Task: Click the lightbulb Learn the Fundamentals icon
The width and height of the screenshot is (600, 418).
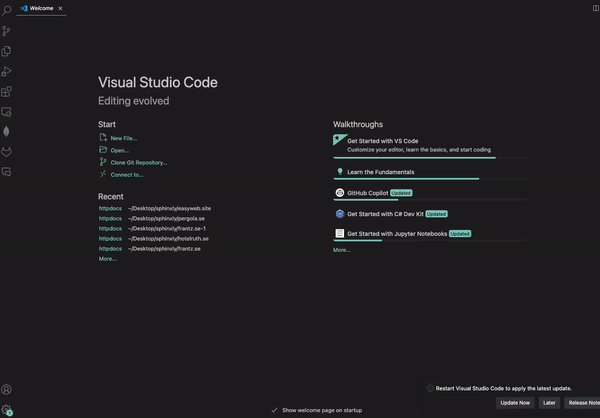Action: [340, 171]
